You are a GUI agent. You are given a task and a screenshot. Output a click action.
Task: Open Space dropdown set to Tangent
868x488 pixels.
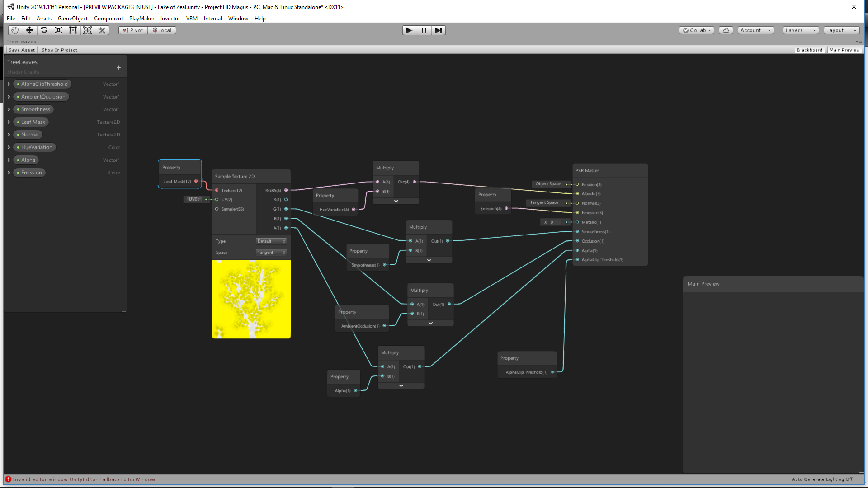(x=271, y=253)
